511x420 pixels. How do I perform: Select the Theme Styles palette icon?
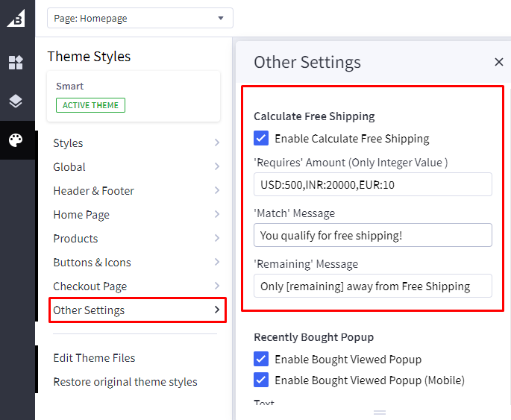pos(16,140)
